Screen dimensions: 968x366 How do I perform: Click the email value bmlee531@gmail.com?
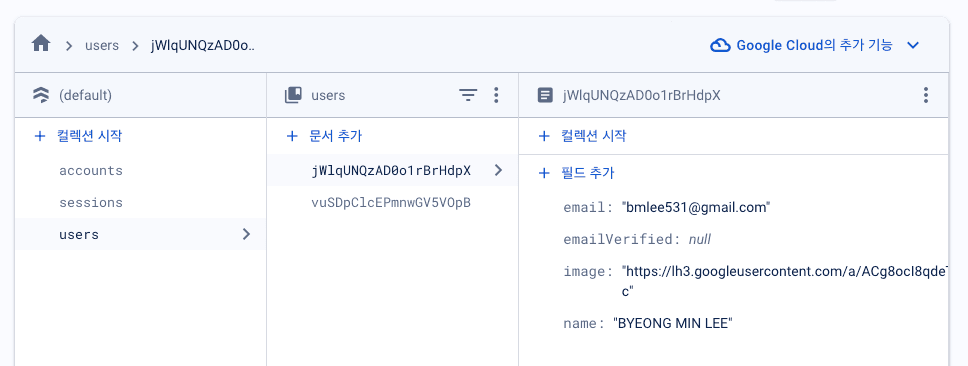(696, 207)
